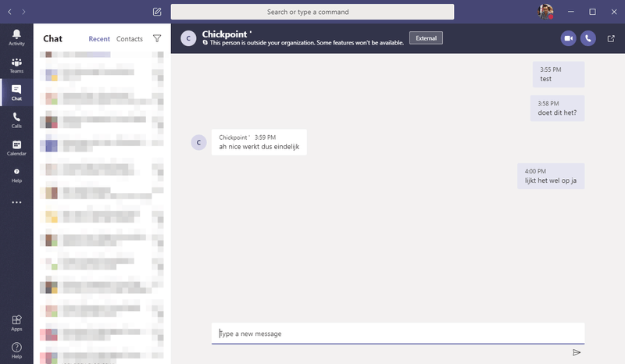Viewport: 625px width, 364px height.
Task: Start an audio call with Chickpoint
Action: [588, 38]
